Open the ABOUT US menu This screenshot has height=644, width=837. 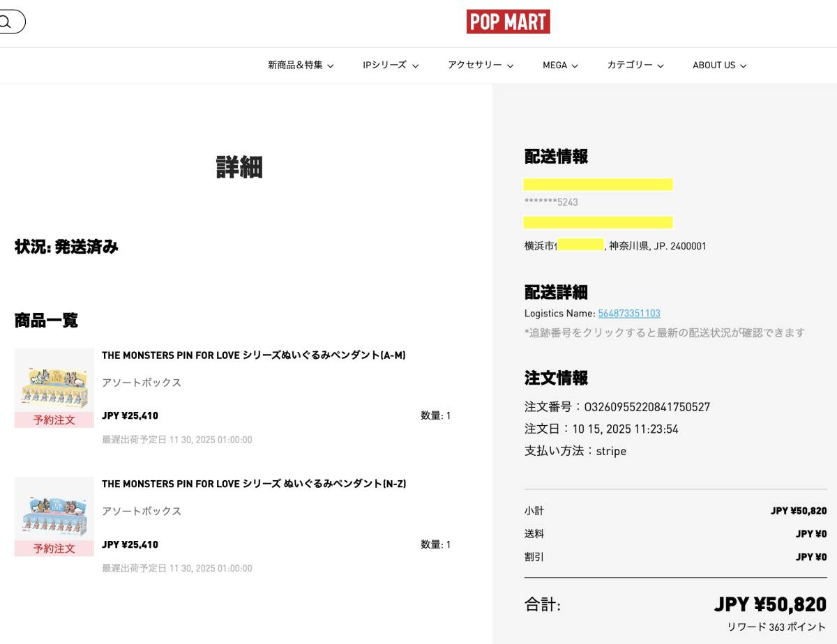pos(718,65)
